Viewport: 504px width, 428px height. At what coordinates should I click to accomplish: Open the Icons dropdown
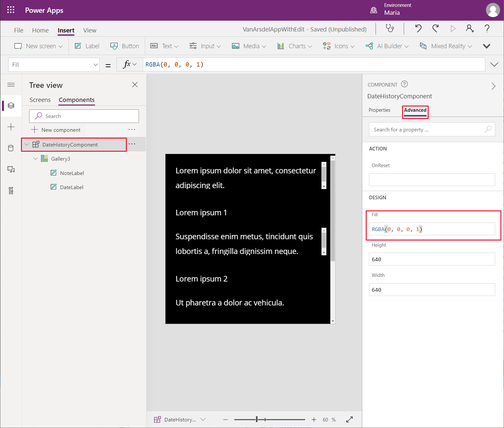point(339,46)
